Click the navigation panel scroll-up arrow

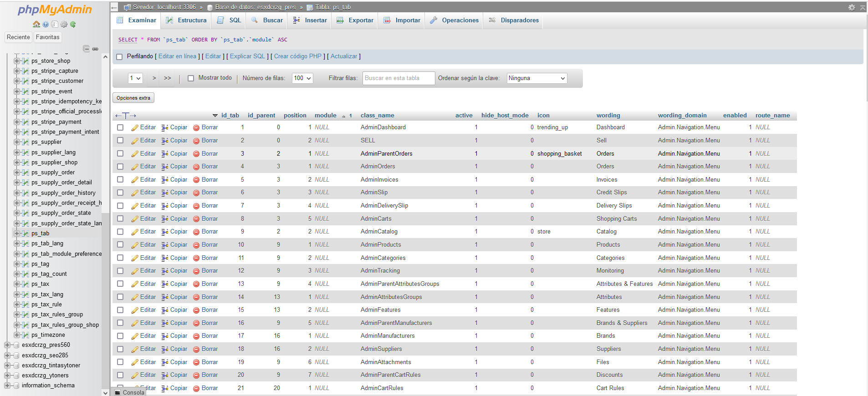point(106,57)
